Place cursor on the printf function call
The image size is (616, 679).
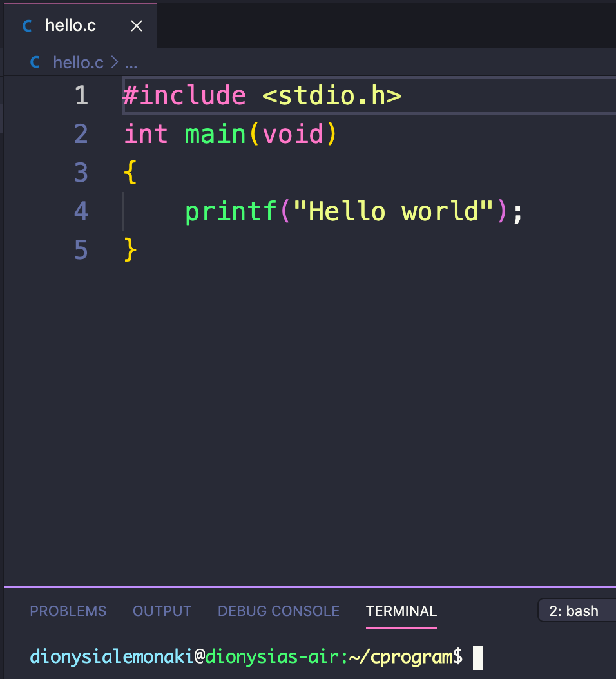click(x=231, y=211)
